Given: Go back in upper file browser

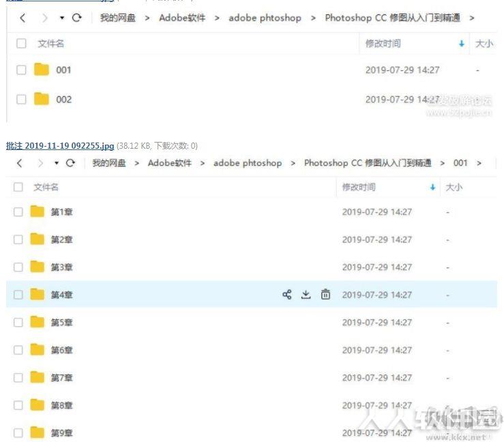Looking at the screenshot, I should tap(23, 18).
